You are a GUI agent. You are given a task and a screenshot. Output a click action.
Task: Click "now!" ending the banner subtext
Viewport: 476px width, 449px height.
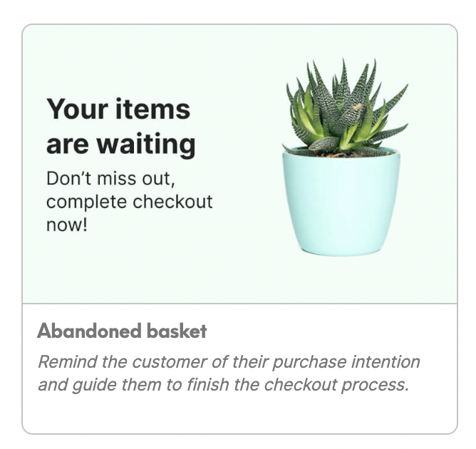pyautogui.click(x=66, y=224)
